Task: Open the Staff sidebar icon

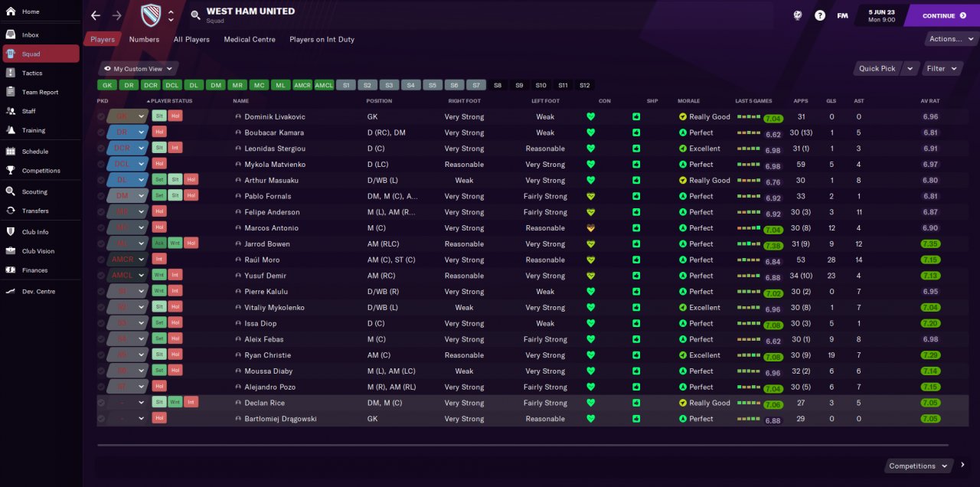Action: click(11, 112)
